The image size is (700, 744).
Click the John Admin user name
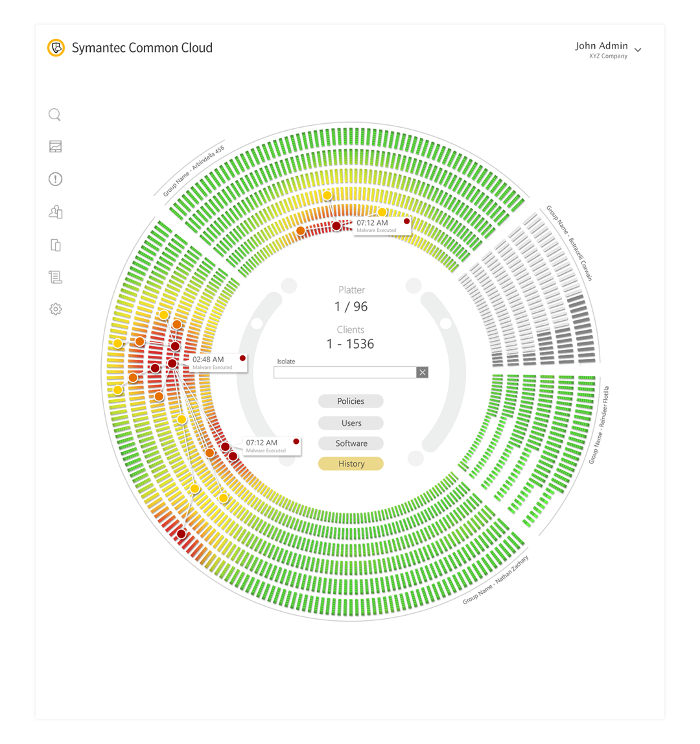pyautogui.click(x=601, y=46)
